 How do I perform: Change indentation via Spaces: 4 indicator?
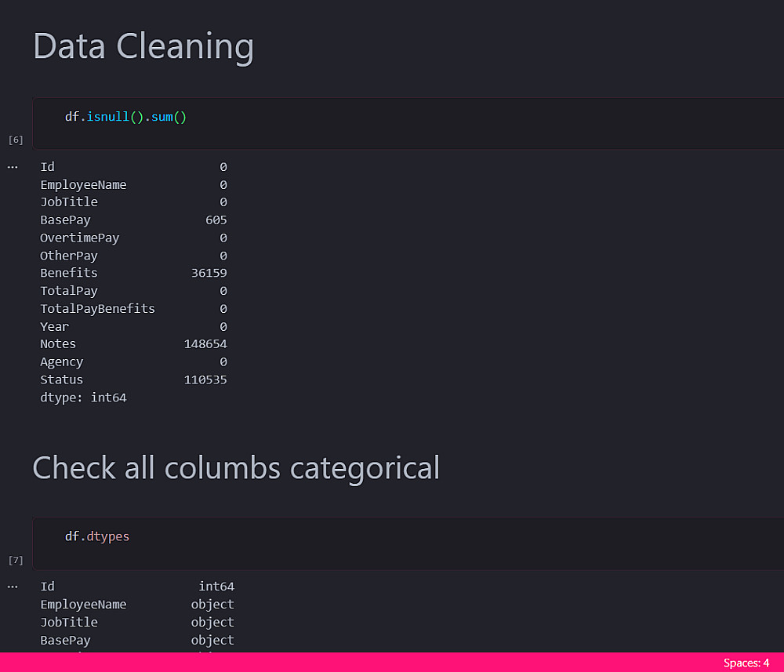pos(746,663)
